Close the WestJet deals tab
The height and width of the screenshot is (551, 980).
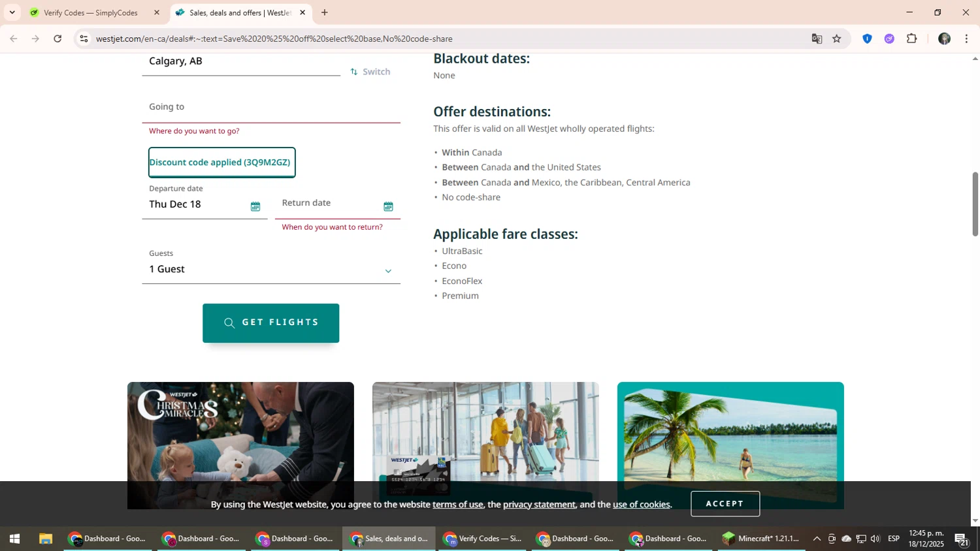click(x=302, y=12)
